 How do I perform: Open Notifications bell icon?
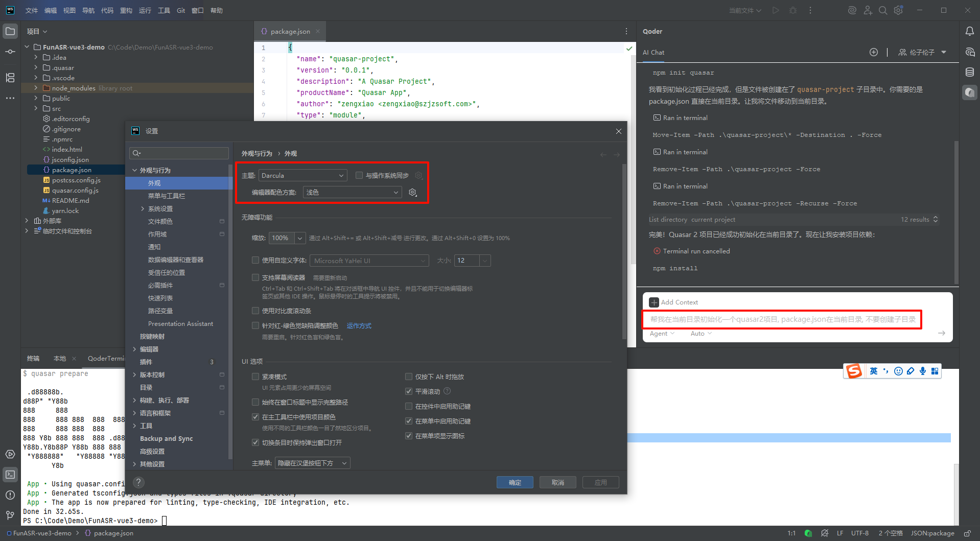click(969, 31)
